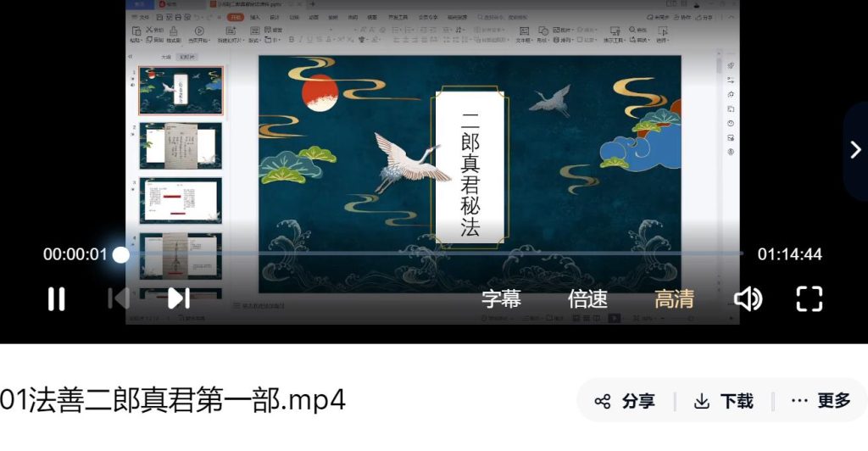Select the second slide thumbnail

point(181,146)
